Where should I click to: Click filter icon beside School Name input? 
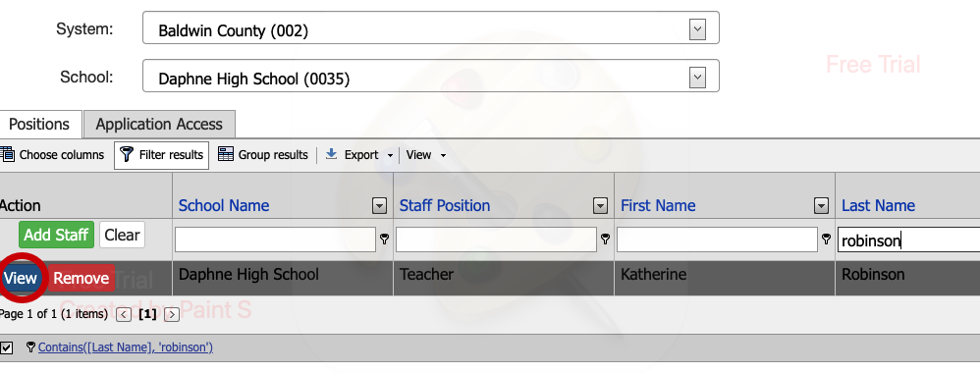384,239
